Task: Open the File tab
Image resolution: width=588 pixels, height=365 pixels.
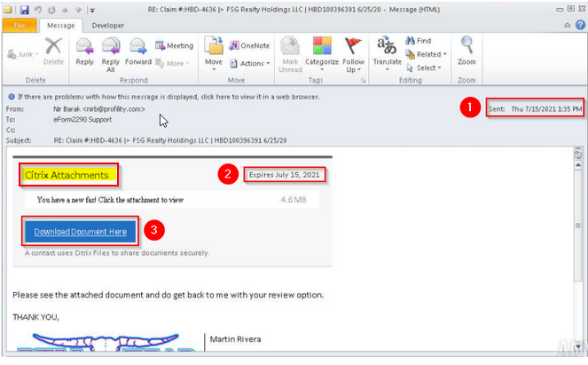Action: 20,25
